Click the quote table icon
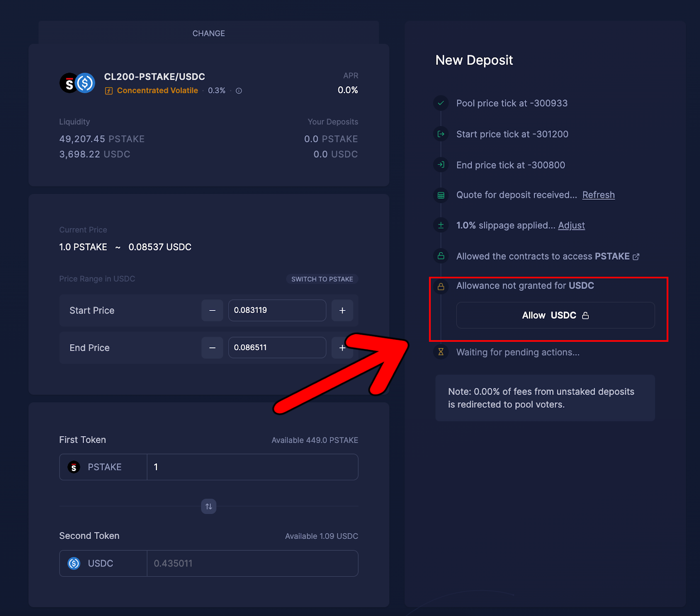 pyautogui.click(x=441, y=195)
